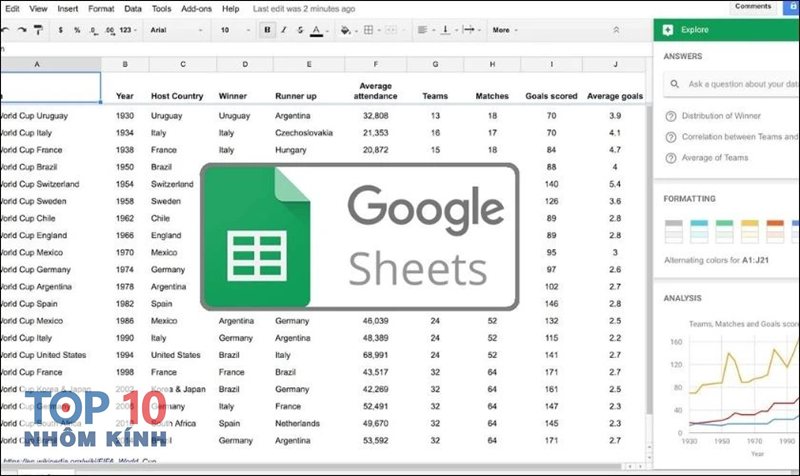Increase decimal places
The width and height of the screenshot is (800, 476).
tap(110, 31)
